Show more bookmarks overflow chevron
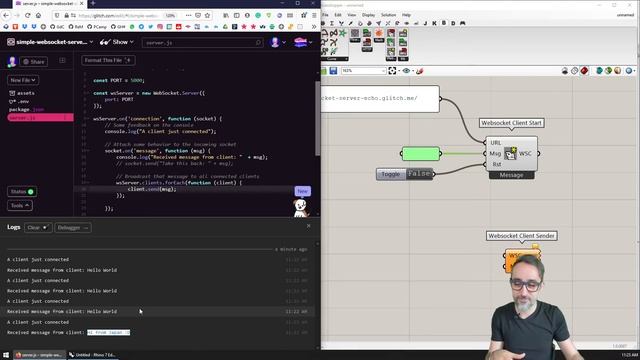Viewport: 640px width, 360px height. (x=313, y=27)
